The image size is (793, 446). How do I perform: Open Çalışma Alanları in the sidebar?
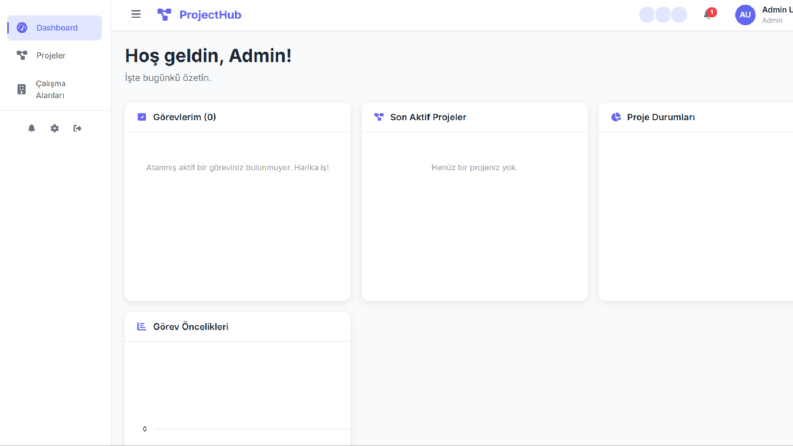[54, 90]
